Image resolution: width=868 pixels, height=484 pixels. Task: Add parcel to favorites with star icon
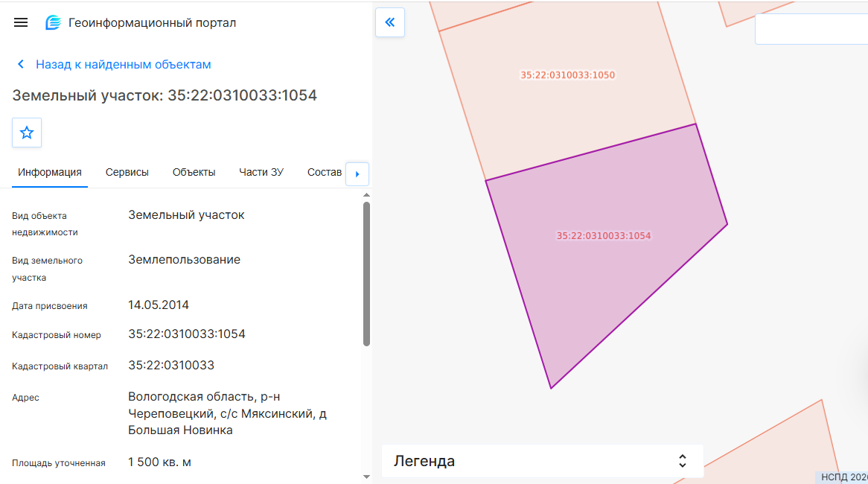(27, 133)
